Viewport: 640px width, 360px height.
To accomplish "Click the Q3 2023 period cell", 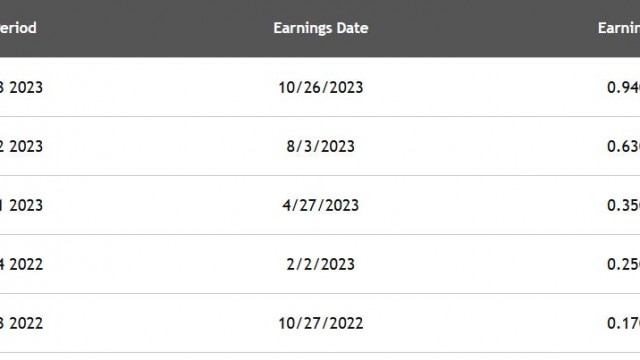I will (x=21, y=87).
